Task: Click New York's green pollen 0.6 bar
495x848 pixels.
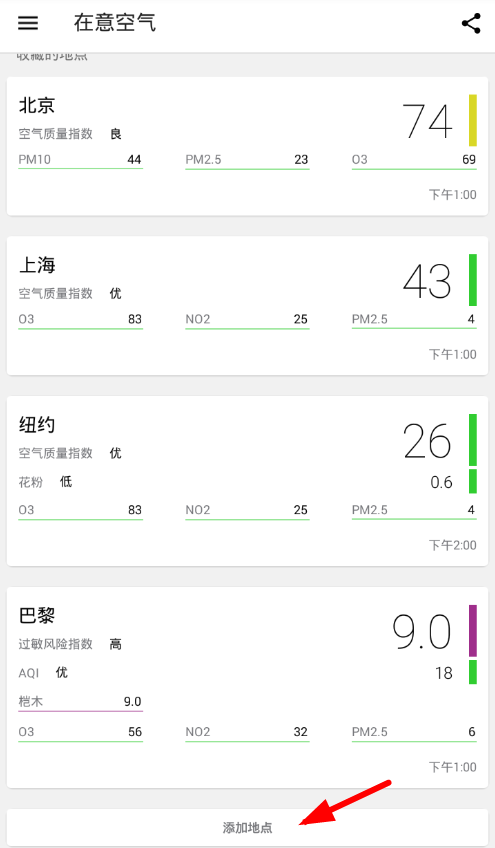Action: click(473, 481)
